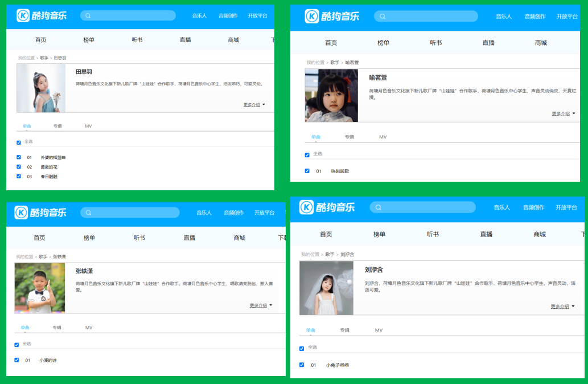
Task: Go to 首页 on 张轶潇 page
Action: 39,238
